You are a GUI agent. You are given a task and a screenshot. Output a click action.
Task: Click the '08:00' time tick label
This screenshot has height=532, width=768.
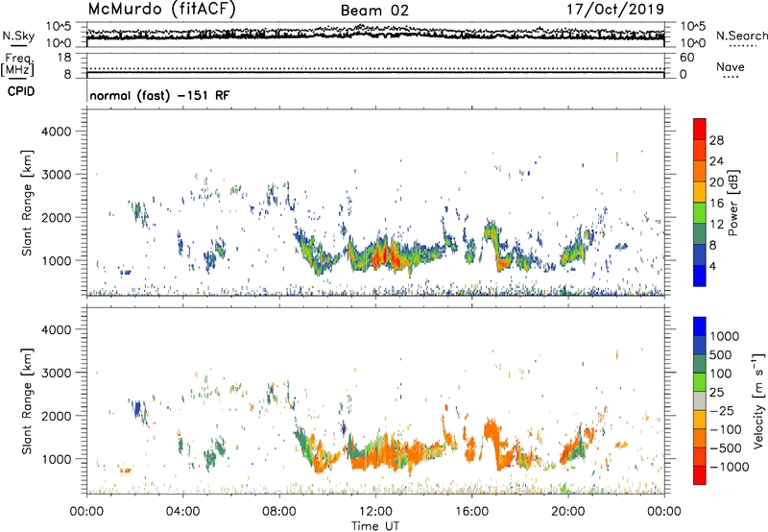(x=279, y=512)
